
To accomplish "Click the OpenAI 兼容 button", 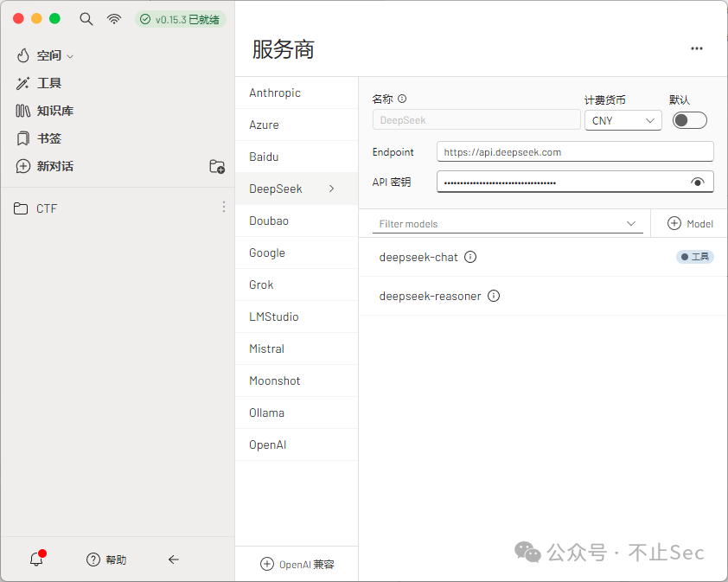I will click(x=297, y=563).
